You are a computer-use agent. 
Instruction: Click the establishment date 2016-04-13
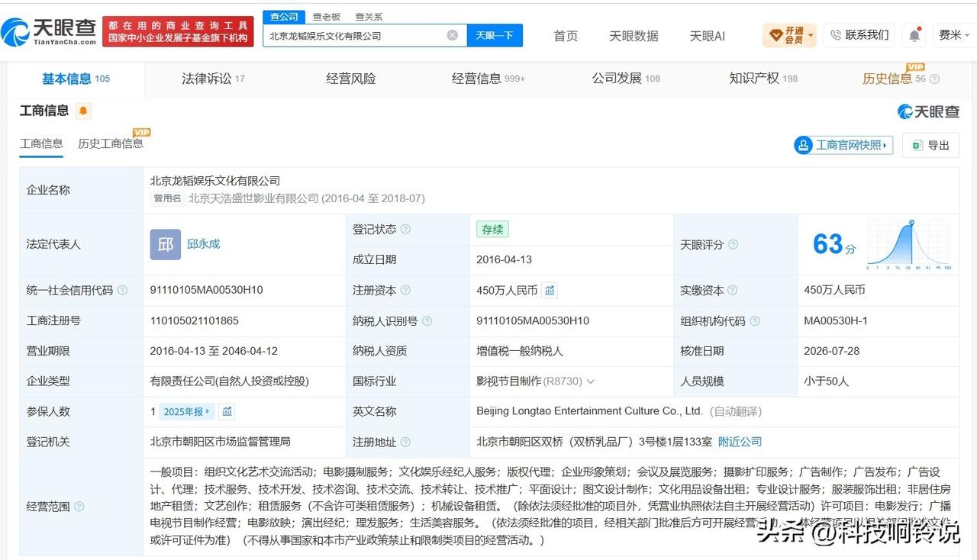504,259
